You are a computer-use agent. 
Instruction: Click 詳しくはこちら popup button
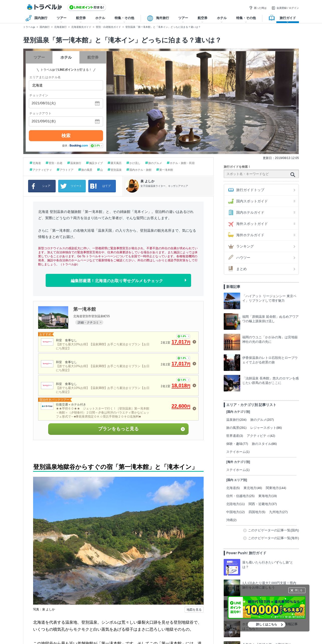tap(267, 624)
